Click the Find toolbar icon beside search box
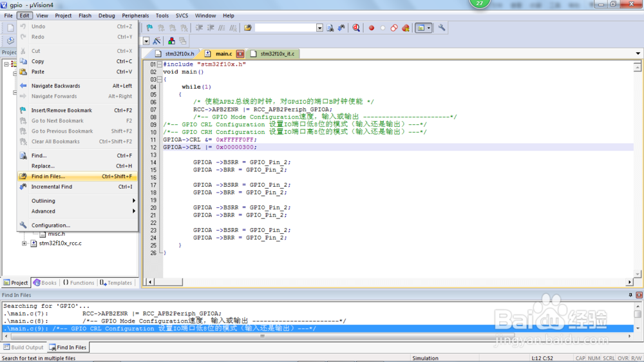The height and width of the screenshot is (362, 644). (330, 28)
